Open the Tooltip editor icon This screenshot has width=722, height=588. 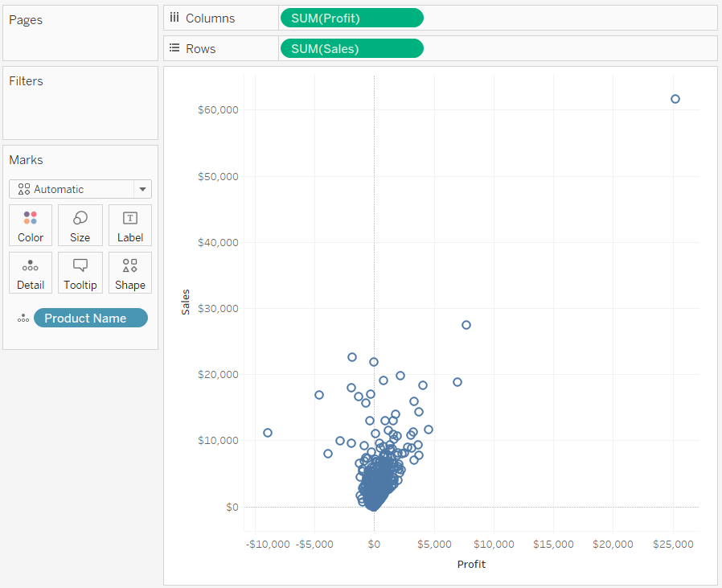[x=80, y=272]
